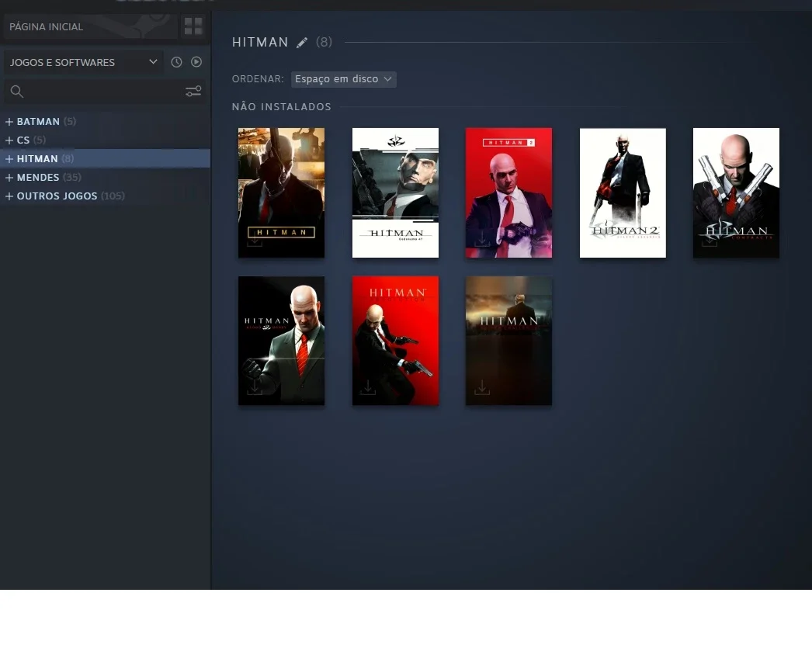This screenshot has height=655, width=812.
Task: Open HITMAN (2016) game cover with gold logo
Action: [x=281, y=192]
